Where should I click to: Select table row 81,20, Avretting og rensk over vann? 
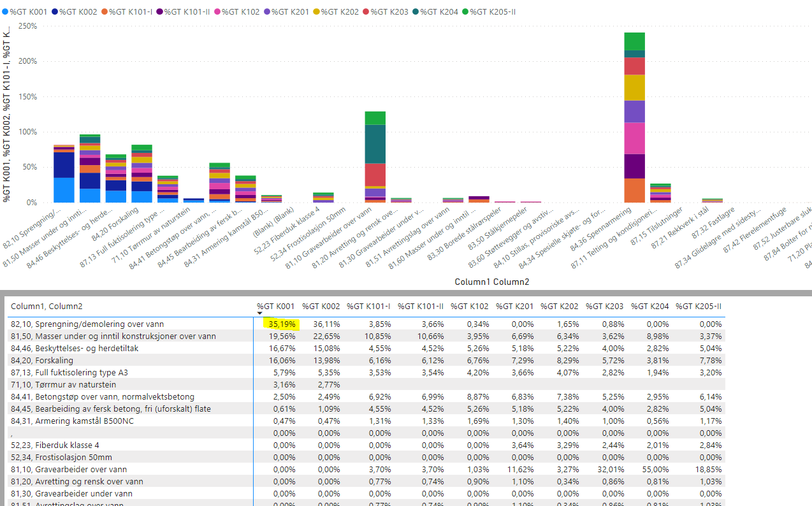(x=366, y=481)
